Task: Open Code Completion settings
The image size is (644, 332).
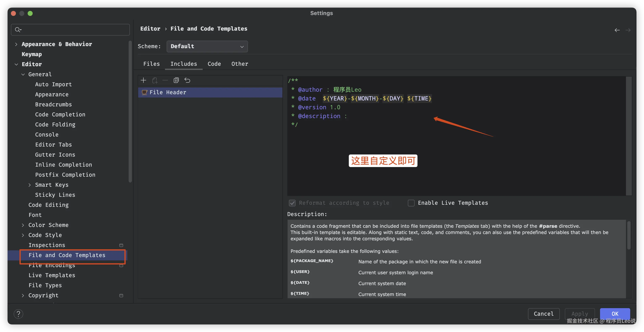Action: [x=60, y=115]
